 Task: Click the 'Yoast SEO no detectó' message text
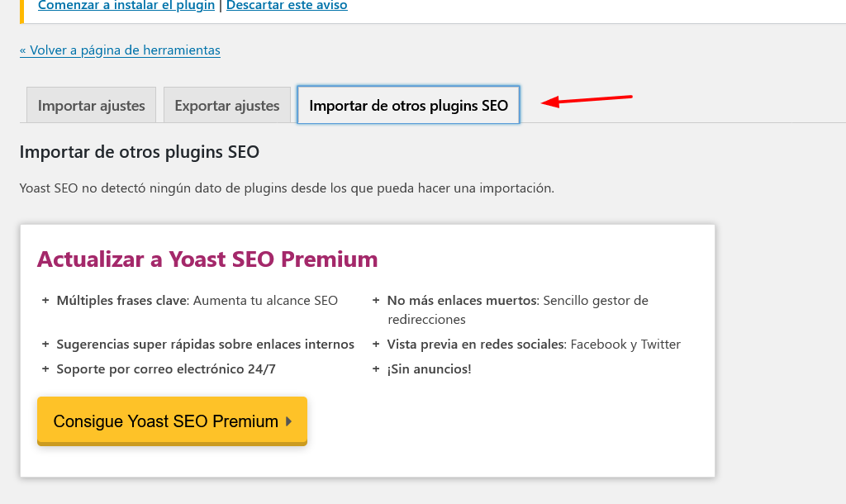coord(287,188)
